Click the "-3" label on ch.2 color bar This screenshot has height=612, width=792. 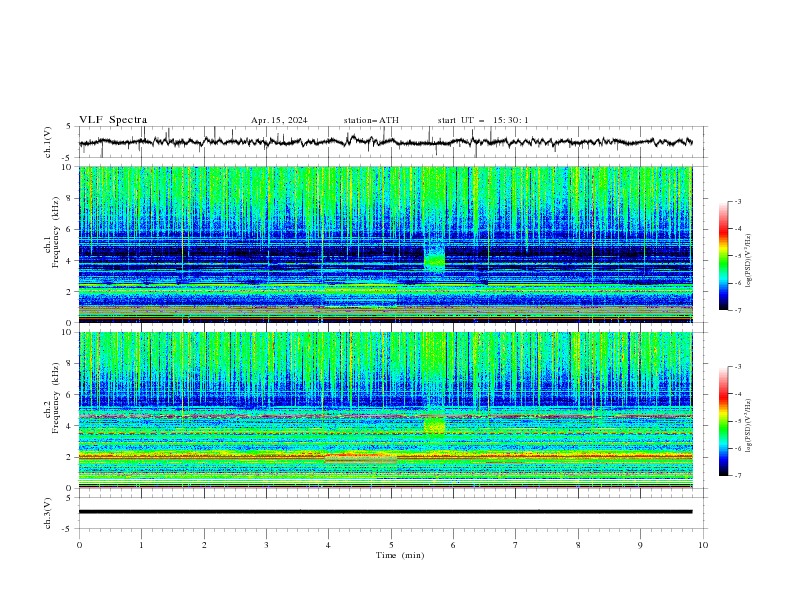click(737, 367)
